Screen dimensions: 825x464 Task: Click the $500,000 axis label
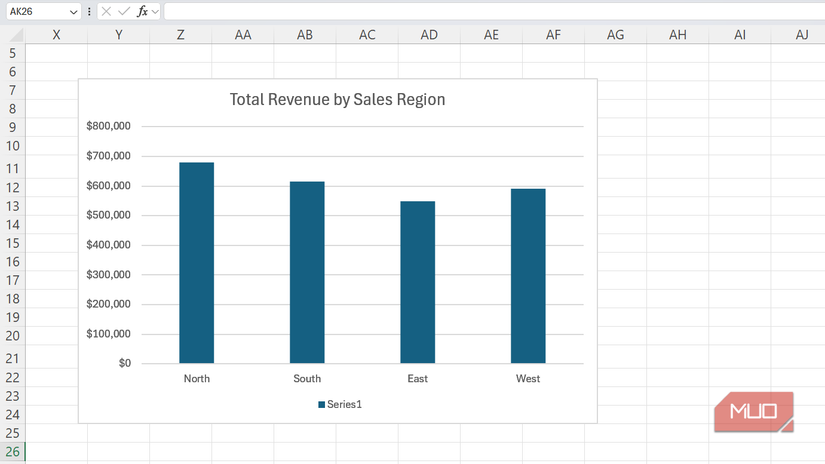pyautogui.click(x=108, y=215)
